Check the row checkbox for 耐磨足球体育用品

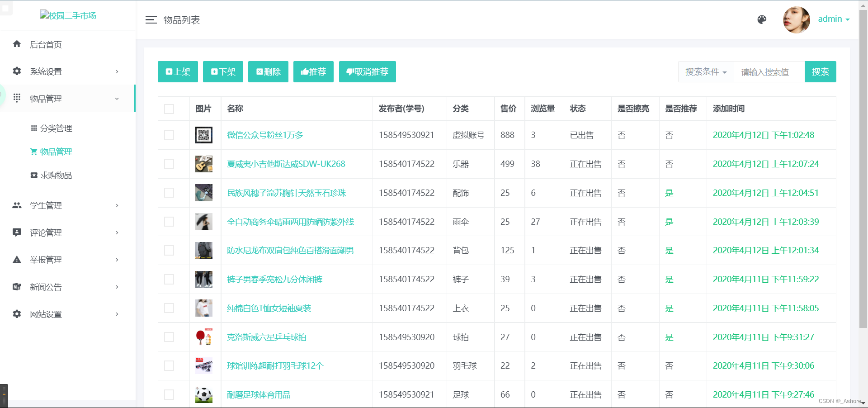click(169, 394)
